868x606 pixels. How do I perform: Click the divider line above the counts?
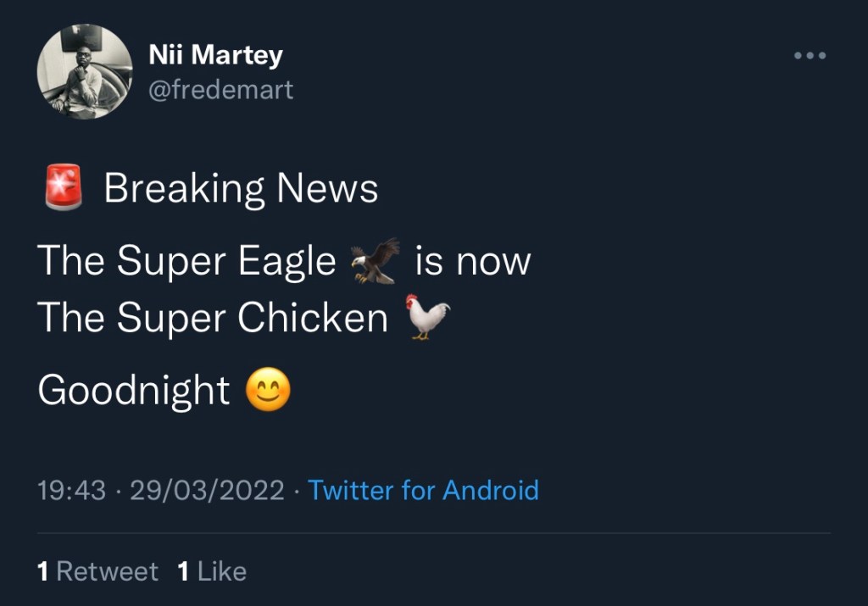pyautogui.click(x=434, y=533)
